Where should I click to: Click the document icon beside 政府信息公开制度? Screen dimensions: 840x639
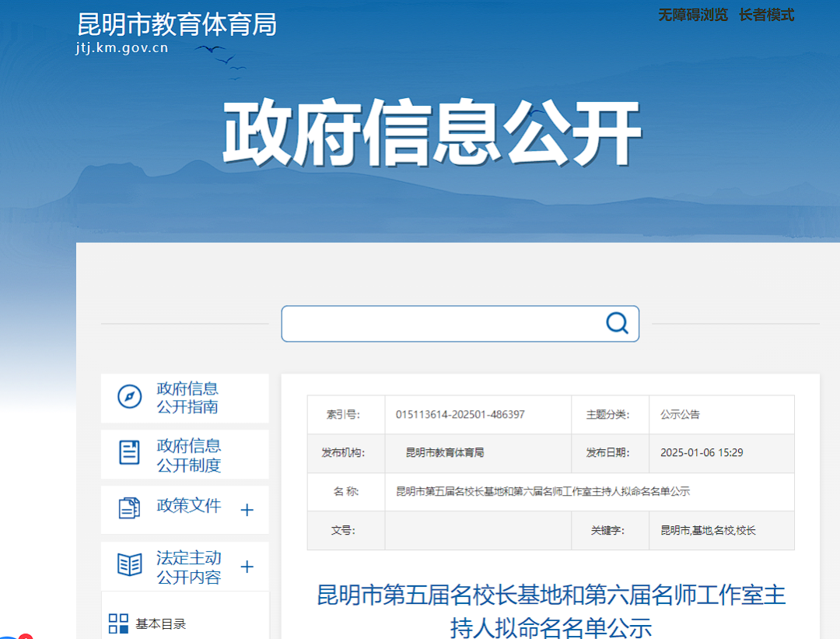[129, 452]
